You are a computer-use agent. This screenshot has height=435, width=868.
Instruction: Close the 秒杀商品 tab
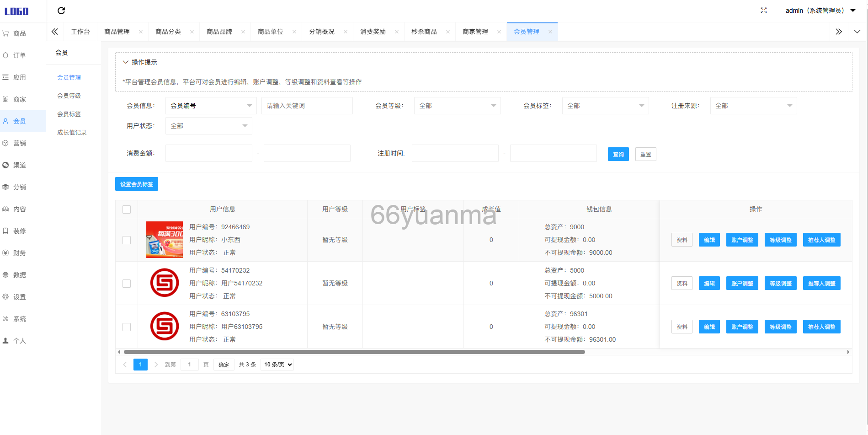(x=448, y=32)
